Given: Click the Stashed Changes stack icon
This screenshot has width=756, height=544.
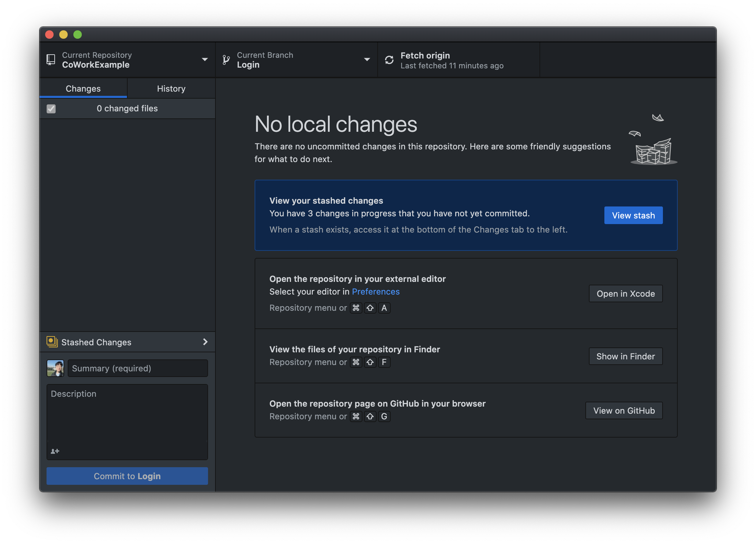Looking at the screenshot, I should [52, 342].
